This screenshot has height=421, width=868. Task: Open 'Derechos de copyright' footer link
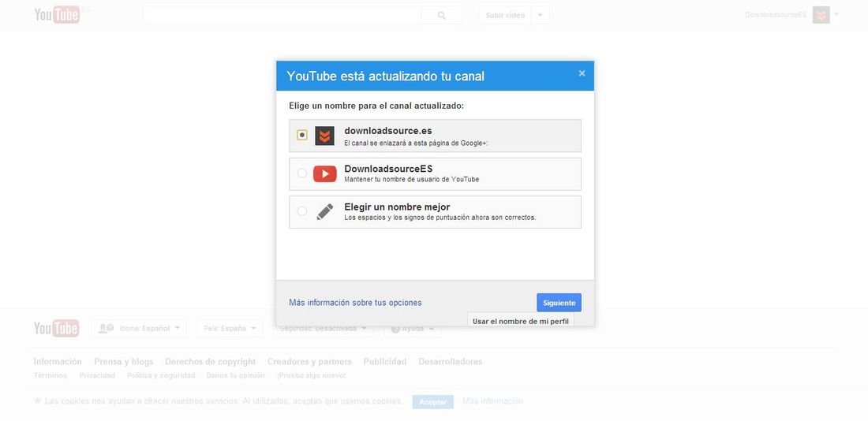[x=211, y=361]
